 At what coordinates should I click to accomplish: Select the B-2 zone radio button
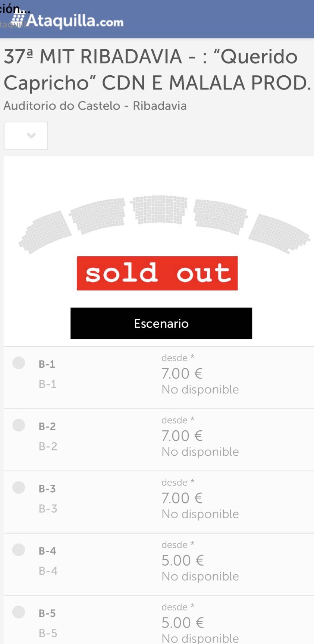(x=19, y=425)
